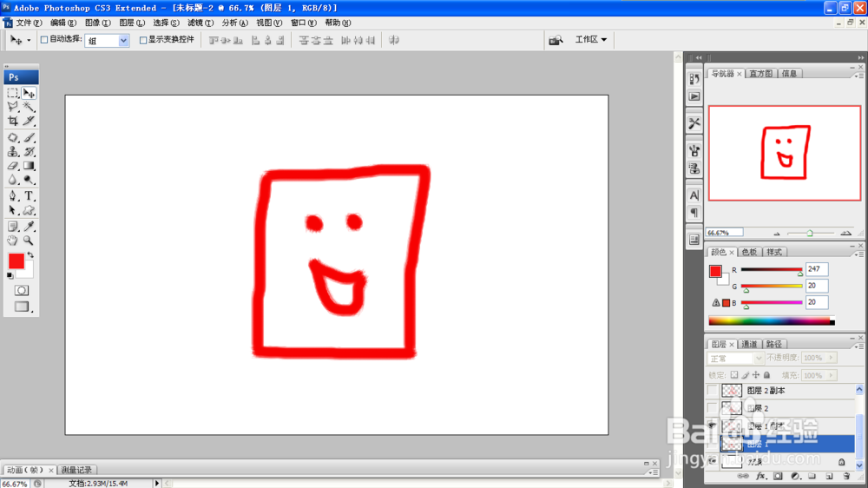Open the 工作区 workspace dropdown
Image resolution: width=868 pixels, height=488 pixels.
tap(590, 40)
